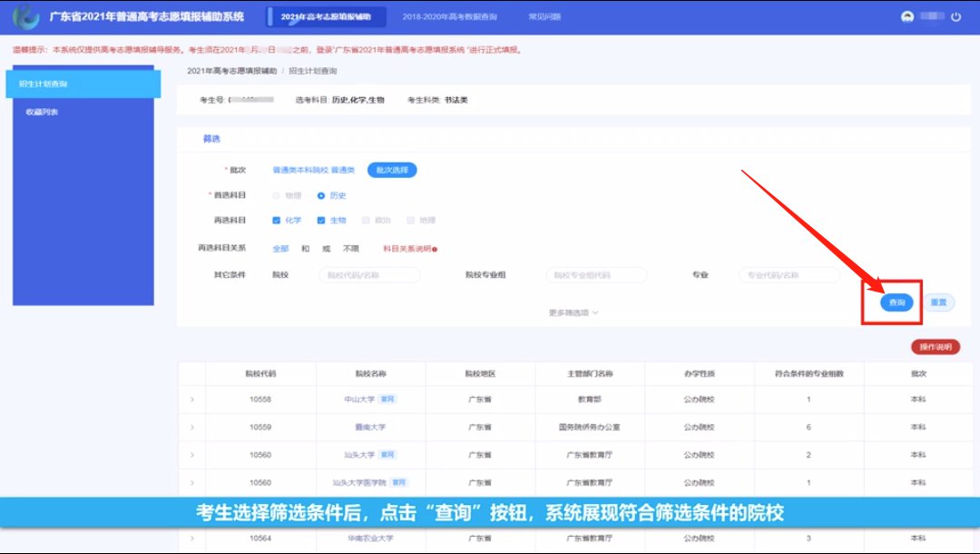
Task: Select the 物理 radio option
Action: pos(277,195)
